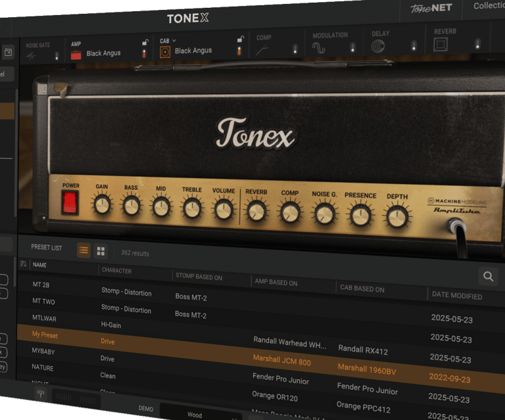Toggle the AMP lock icon

[x=145, y=42]
